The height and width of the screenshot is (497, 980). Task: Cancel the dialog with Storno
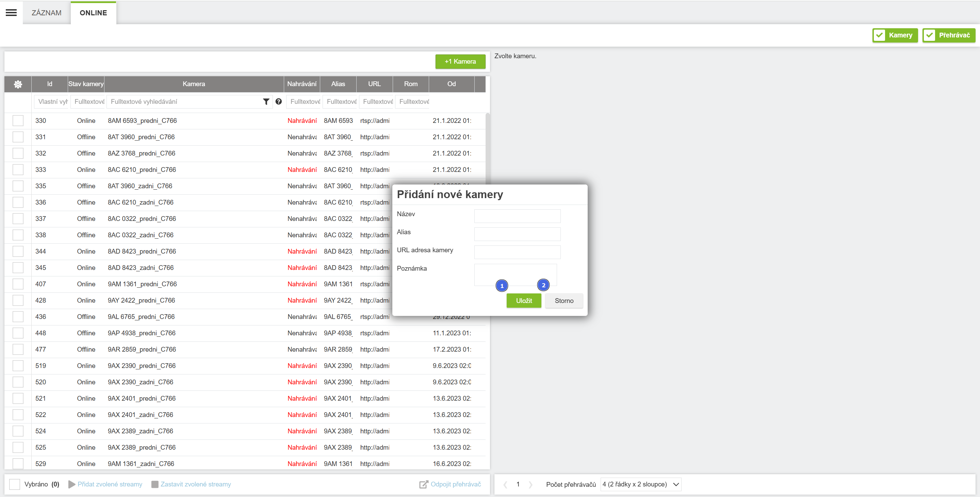click(x=563, y=301)
